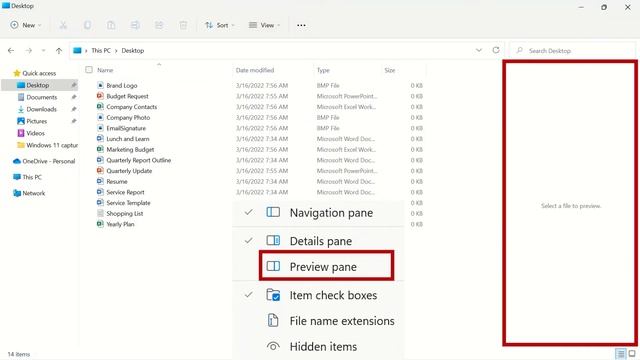Switch to large icons view in status bar
The height and width of the screenshot is (360, 640).
tap(632, 353)
